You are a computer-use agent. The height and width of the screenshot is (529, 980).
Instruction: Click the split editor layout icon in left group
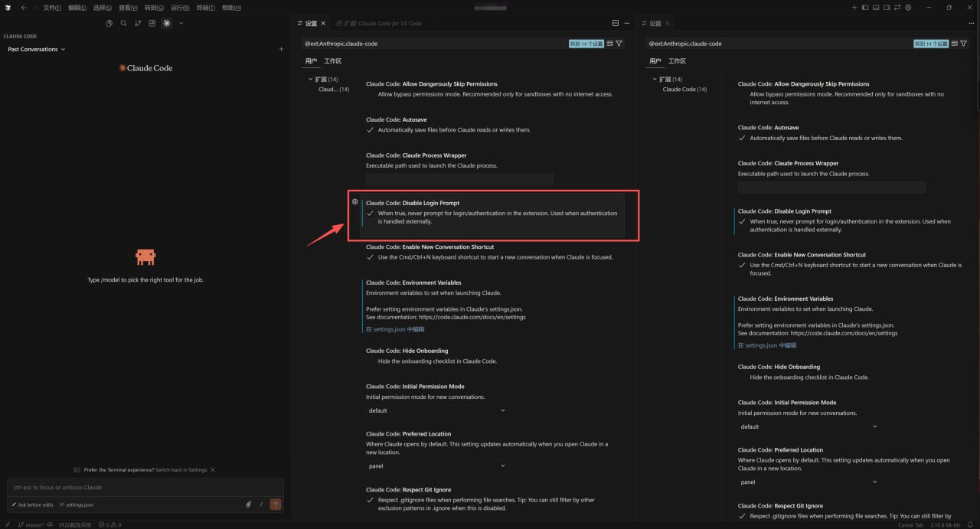click(616, 23)
